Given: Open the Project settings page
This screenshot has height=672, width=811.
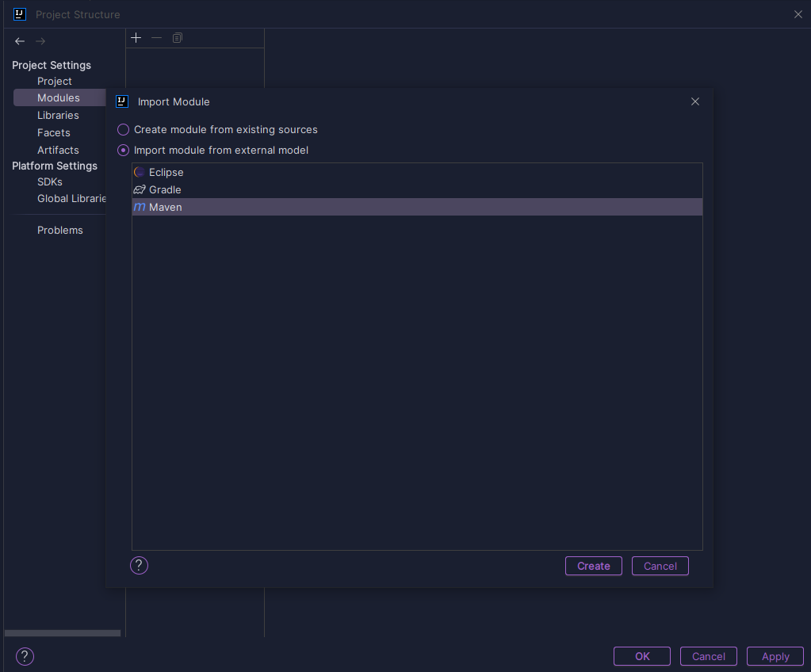Looking at the screenshot, I should [x=55, y=81].
